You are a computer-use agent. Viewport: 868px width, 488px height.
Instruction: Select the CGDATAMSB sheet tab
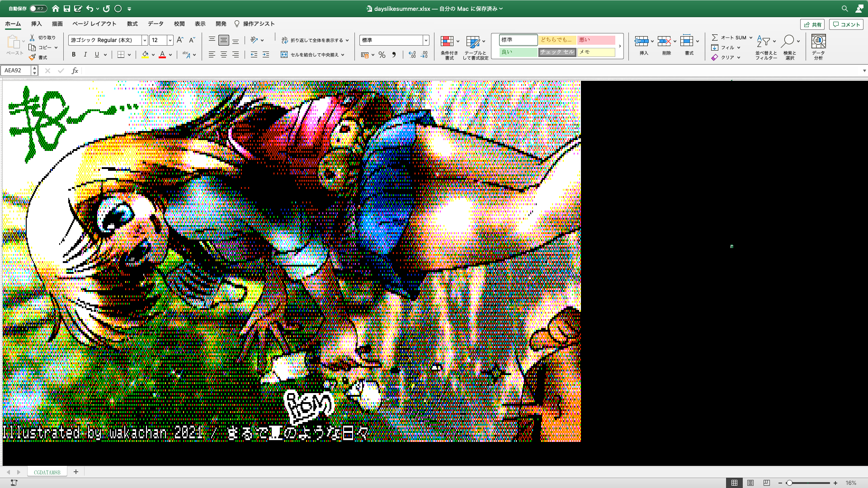click(x=47, y=472)
